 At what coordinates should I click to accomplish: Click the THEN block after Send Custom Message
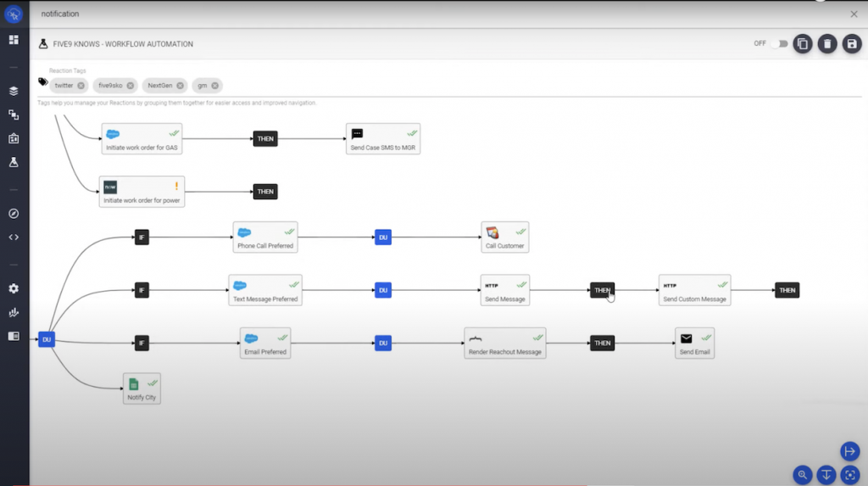[x=787, y=290]
